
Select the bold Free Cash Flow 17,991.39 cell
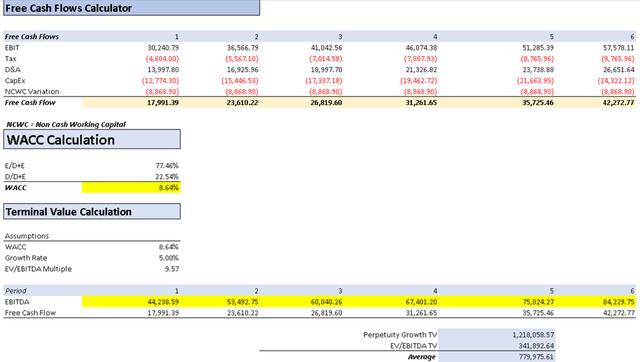(163, 102)
